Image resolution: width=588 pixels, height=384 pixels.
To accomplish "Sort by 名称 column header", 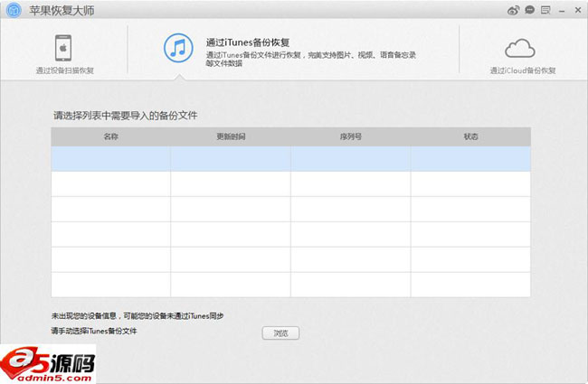I will pos(111,136).
